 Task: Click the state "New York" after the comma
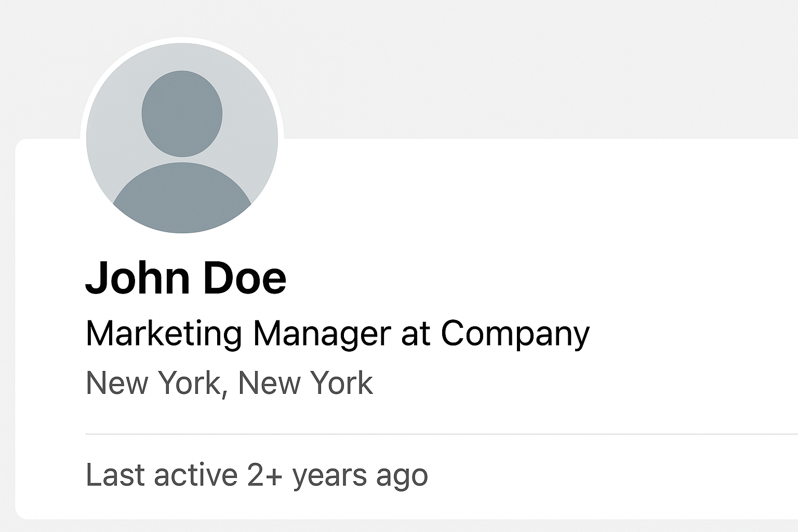pos(305,383)
